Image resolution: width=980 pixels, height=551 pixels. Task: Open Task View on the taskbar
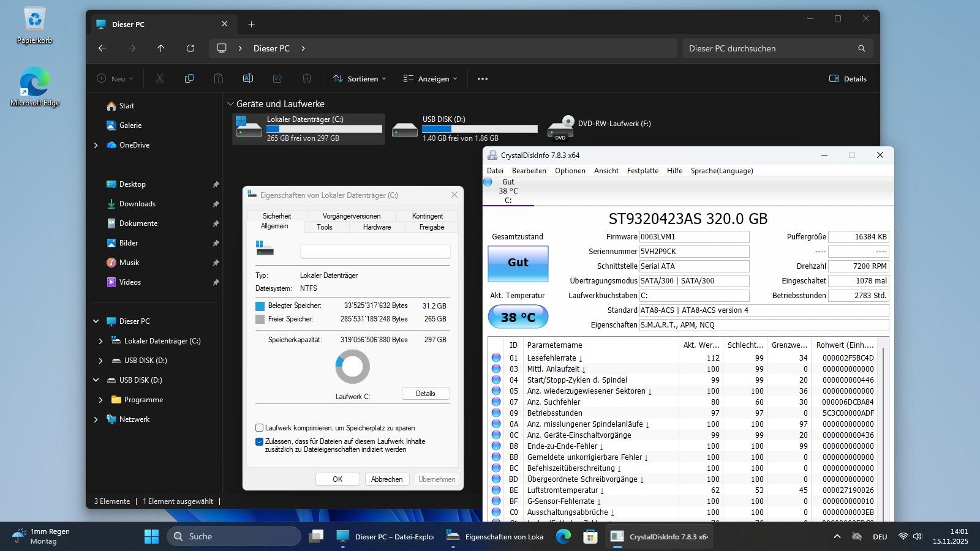click(316, 536)
